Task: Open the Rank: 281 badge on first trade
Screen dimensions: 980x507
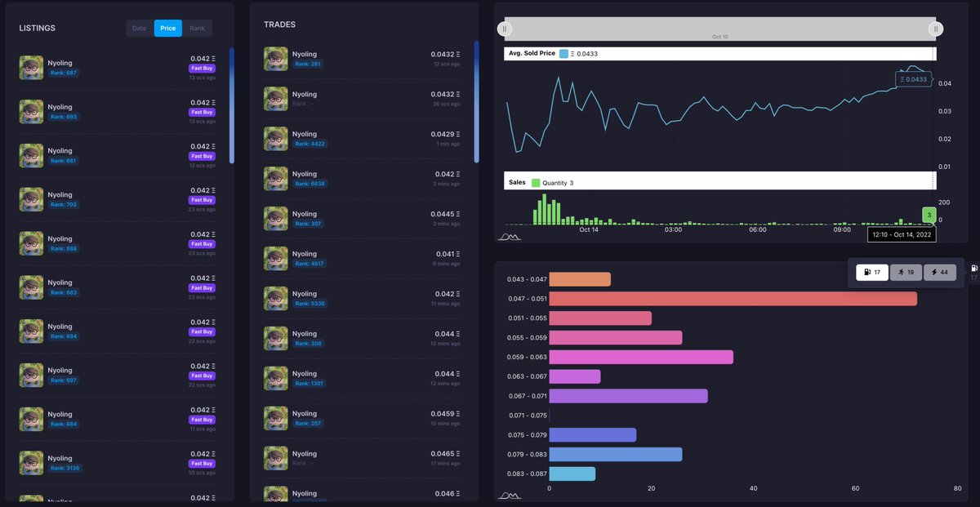Action: 309,63
